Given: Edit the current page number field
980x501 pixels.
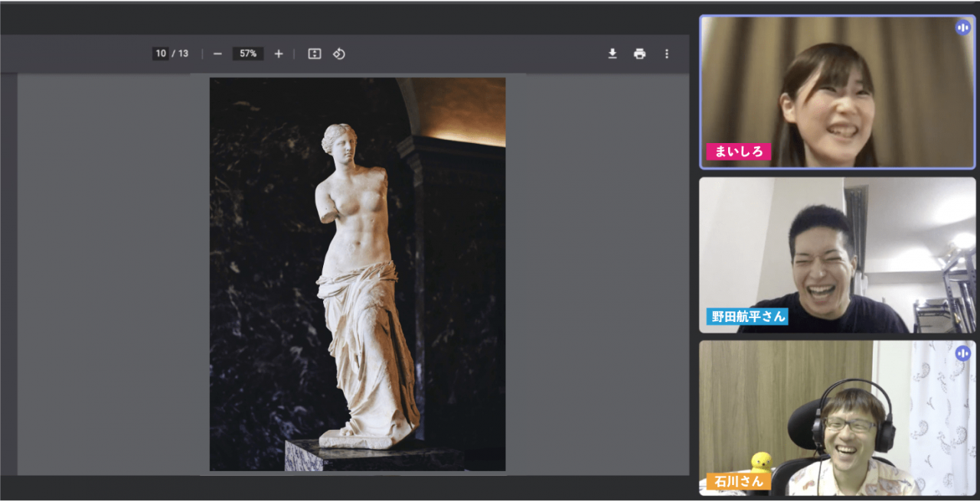Looking at the screenshot, I should pyautogui.click(x=160, y=54).
